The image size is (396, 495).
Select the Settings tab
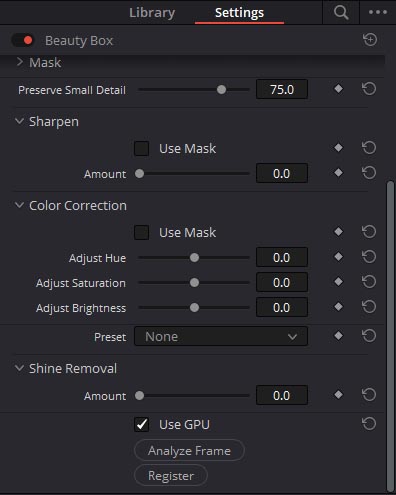239,13
